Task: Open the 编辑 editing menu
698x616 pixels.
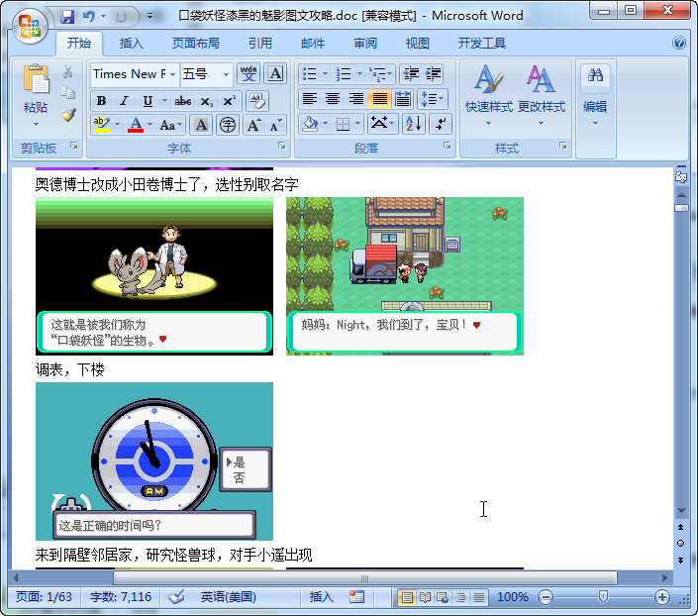Action: [x=595, y=94]
